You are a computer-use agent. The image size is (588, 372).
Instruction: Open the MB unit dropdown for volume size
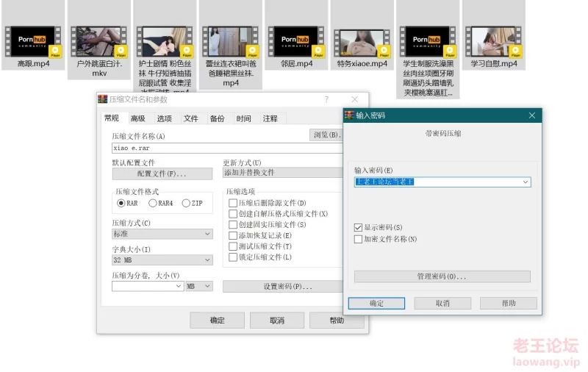click(199, 286)
